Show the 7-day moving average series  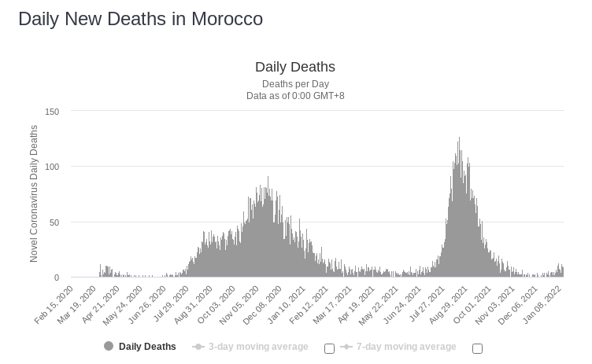[x=406, y=347]
